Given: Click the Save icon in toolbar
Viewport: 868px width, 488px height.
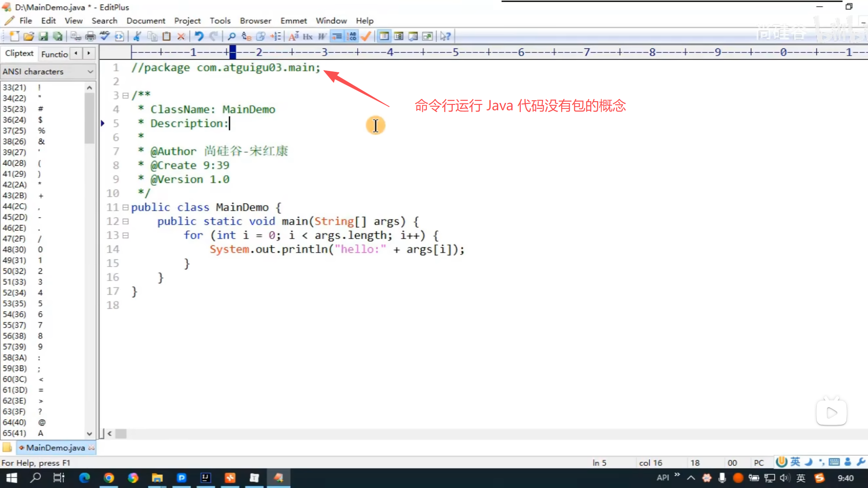Looking at the screenshot, I should coord(43,36).
